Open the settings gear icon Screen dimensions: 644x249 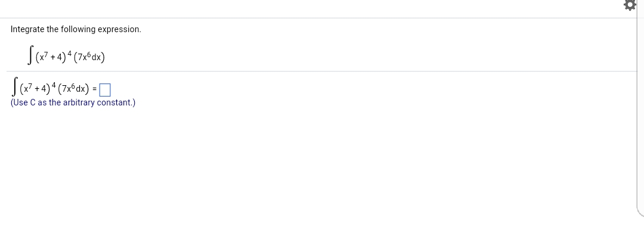[629, 5]
